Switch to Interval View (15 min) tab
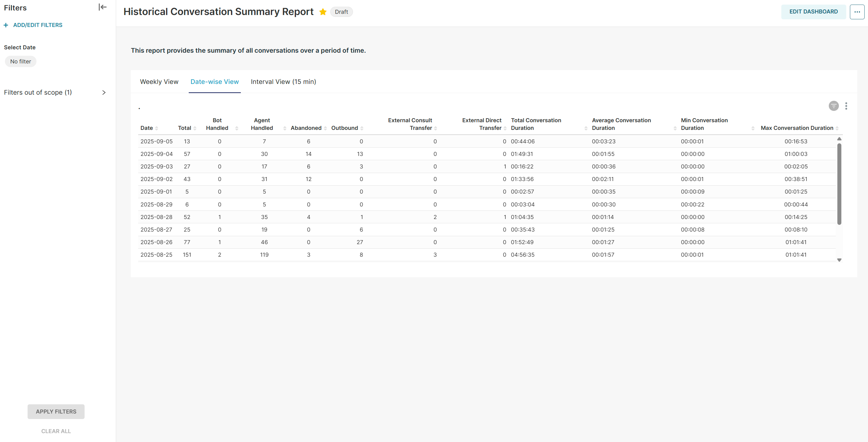The height and width of the screenshot is (442, 868). 283,82
